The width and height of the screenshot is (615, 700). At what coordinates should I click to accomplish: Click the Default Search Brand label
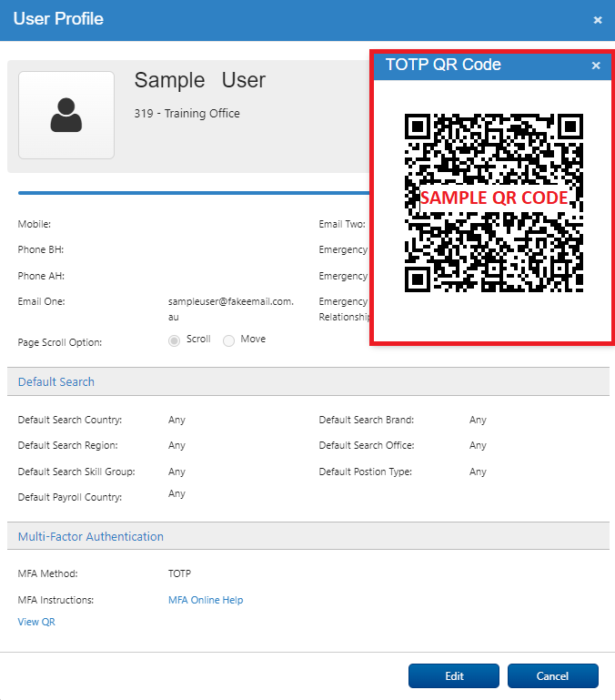click(367, 420)
